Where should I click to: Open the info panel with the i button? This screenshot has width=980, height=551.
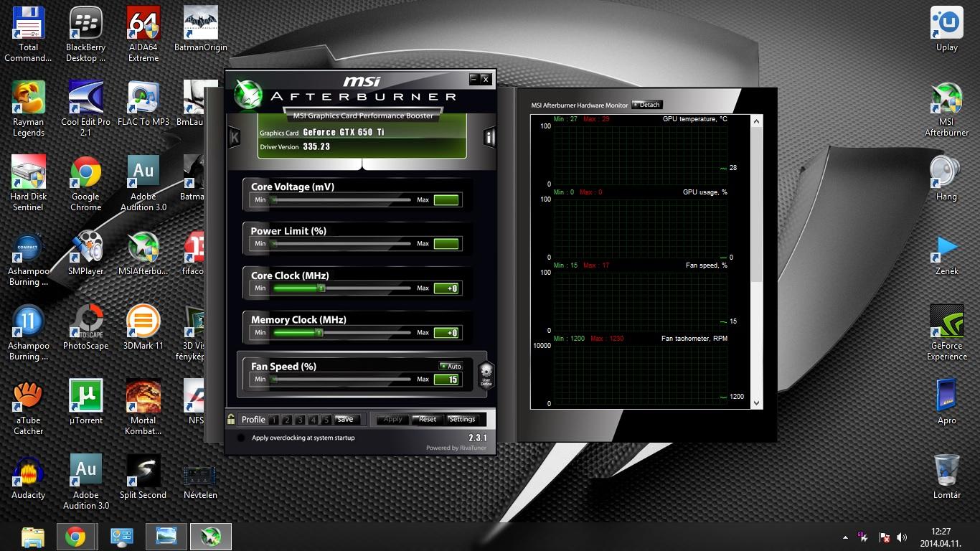[490, 137]
